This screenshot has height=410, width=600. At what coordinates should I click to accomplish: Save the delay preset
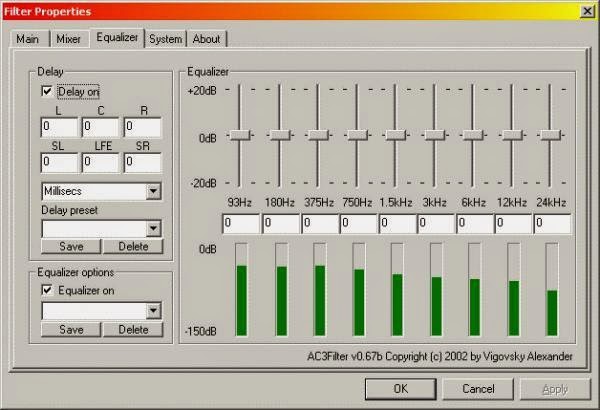pos(71,247)
